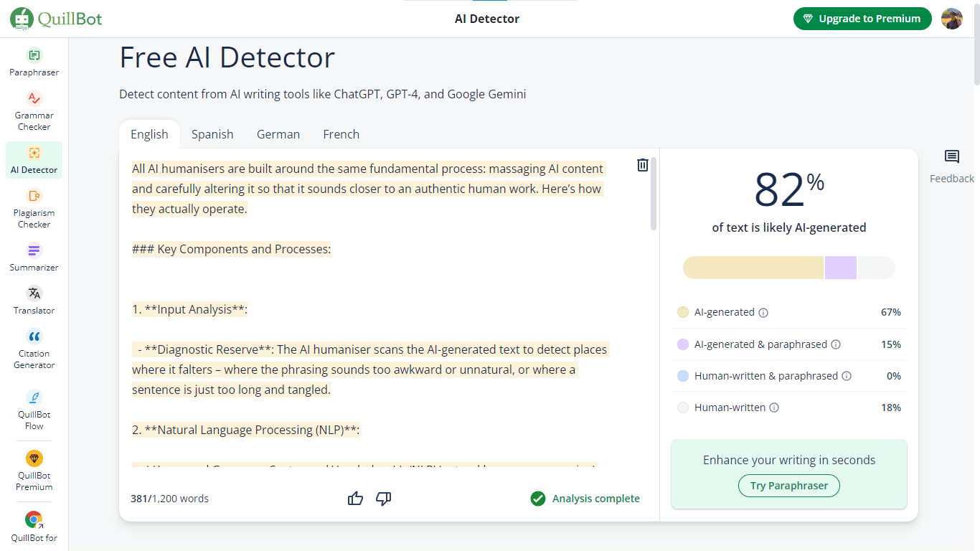This screenshot has width=980, height=551.
Task: Click the Upgrade to Premium button
Action: [x=862, y=19]
